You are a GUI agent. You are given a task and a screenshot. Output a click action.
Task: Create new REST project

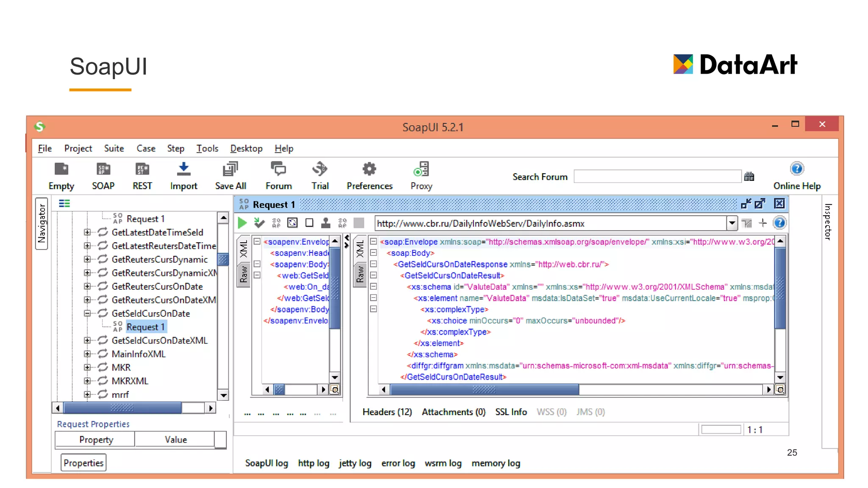click(142, 176)
